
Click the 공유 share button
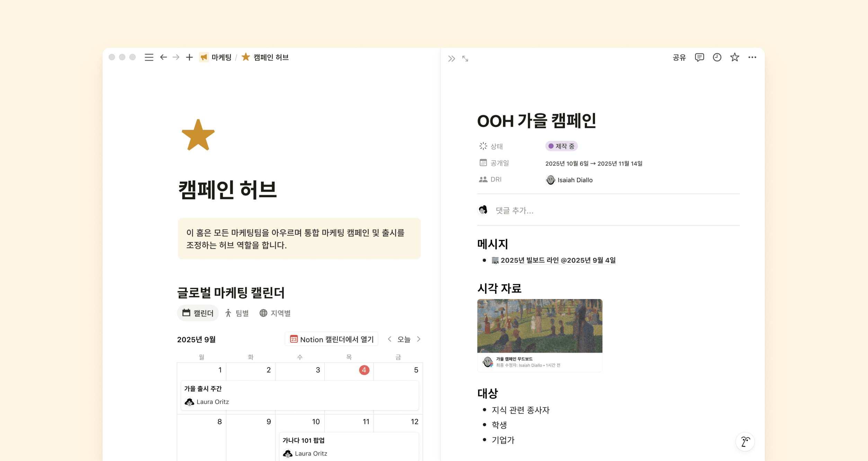coord(679,57)
